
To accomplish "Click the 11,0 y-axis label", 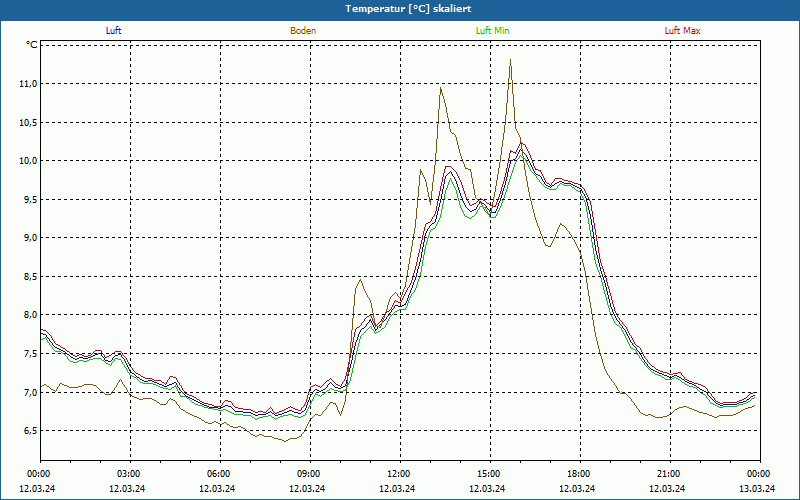I will click(x=29, y=84).
